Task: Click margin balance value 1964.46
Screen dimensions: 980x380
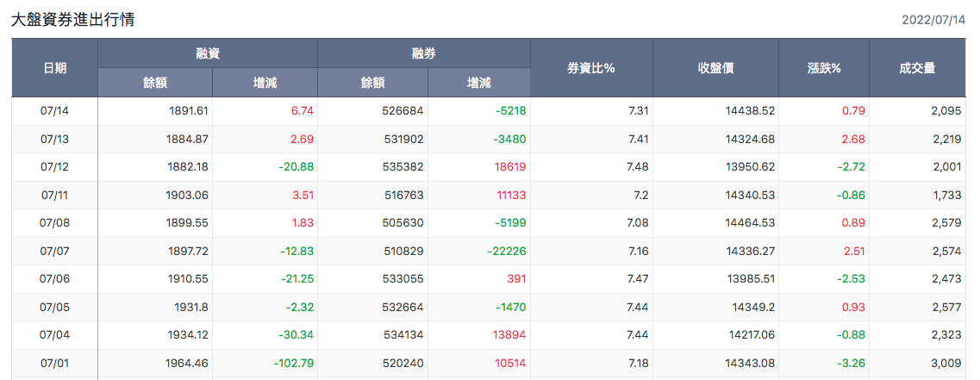Action: pyautogui.click(x=189, y=363)
